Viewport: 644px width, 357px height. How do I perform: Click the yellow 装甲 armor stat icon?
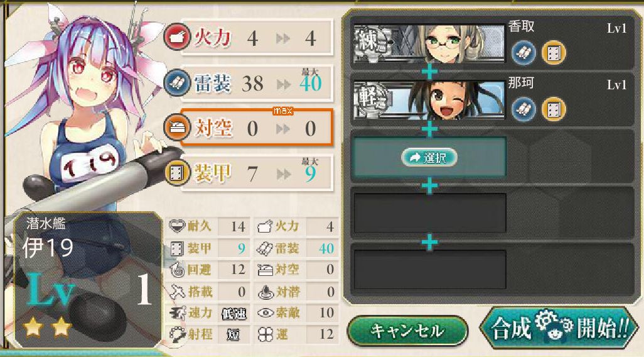coord(177,173)
